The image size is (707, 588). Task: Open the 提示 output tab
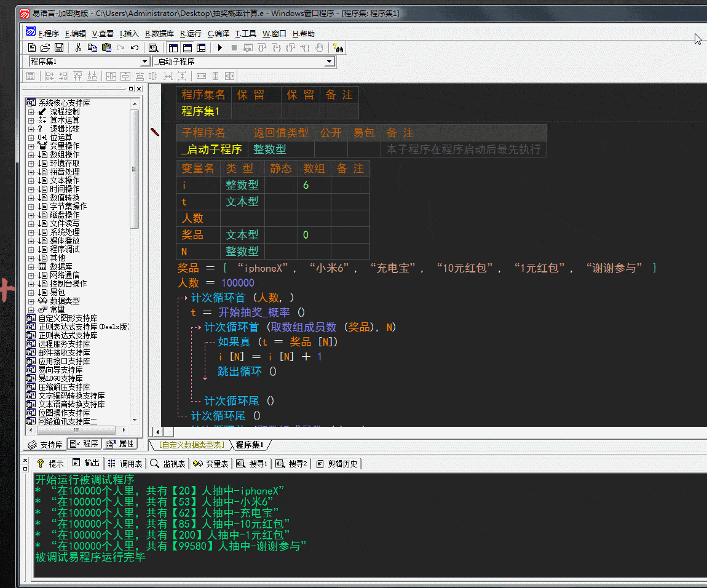[x=50, y=464]
